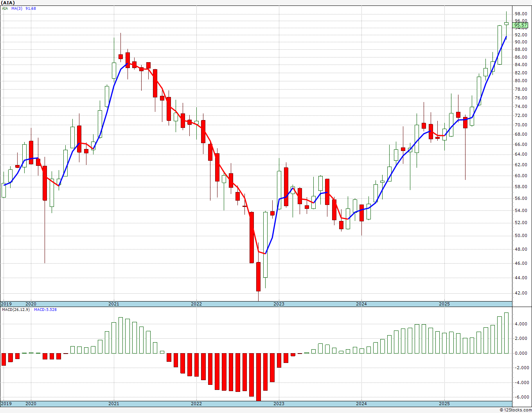This screenshot has width=532, height=413.
Task: Click 2024 on the MACD panel time axis
Action: [361, 404]
